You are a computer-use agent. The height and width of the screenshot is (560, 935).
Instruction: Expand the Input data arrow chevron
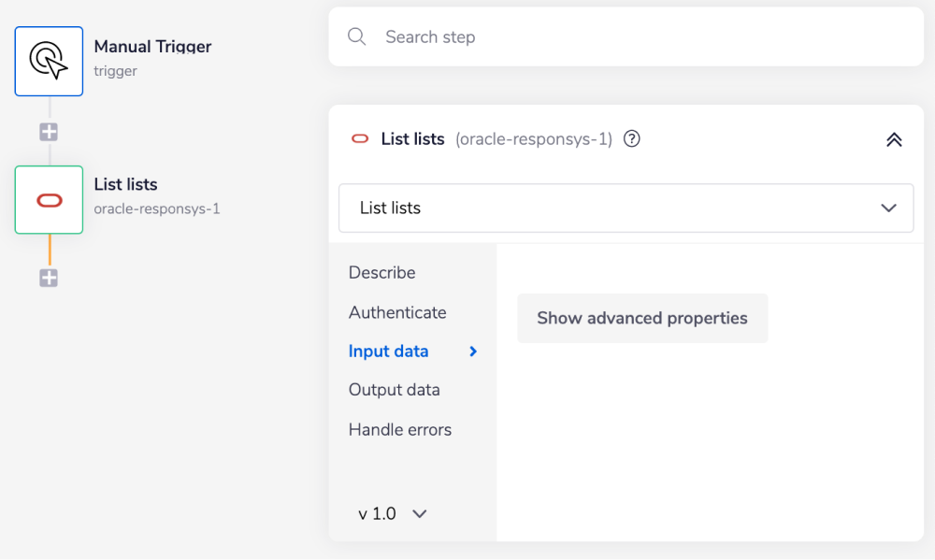pyautogui.click(x=473, y=351)
